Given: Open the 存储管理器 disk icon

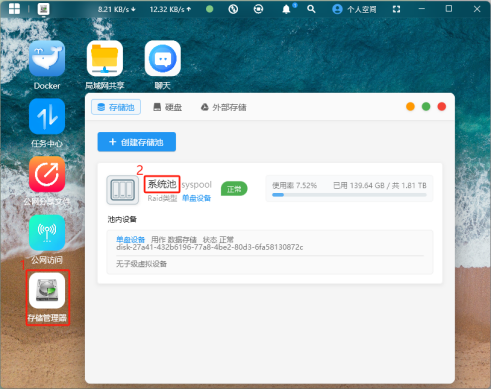Looking at the screenshot, I should pyautogui.click(x=47, y=290).
